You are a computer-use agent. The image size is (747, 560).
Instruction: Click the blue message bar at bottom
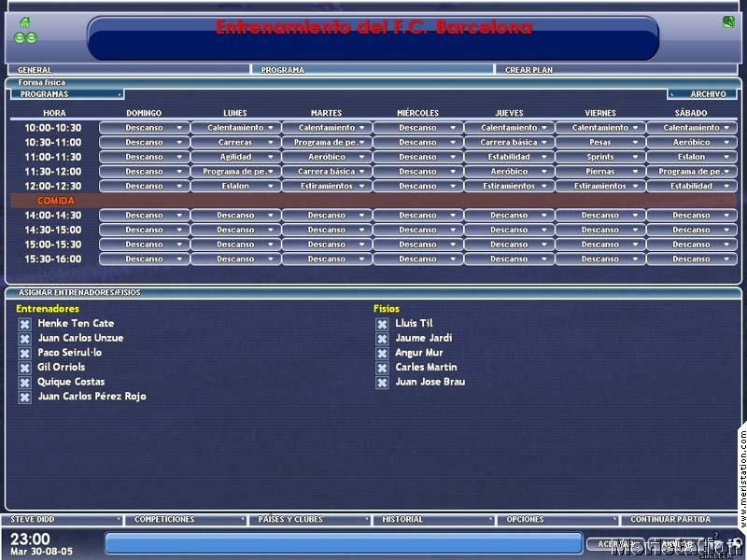(344, 543)
